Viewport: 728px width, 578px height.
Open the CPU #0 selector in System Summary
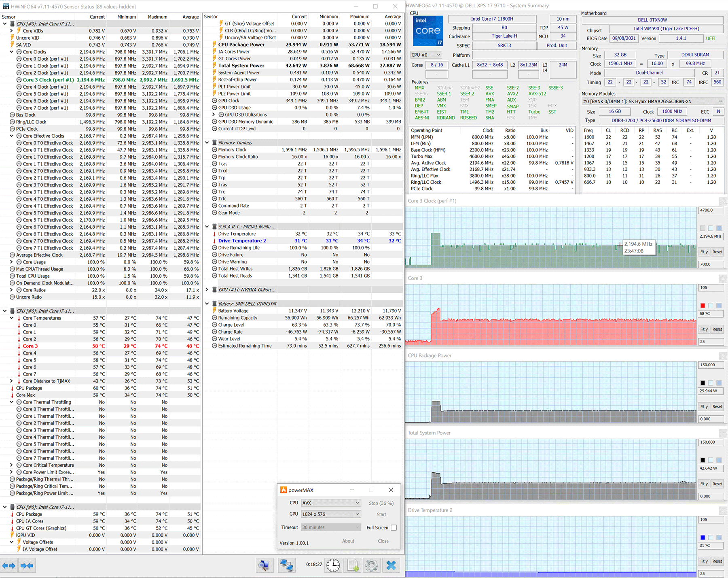[426, 55]
